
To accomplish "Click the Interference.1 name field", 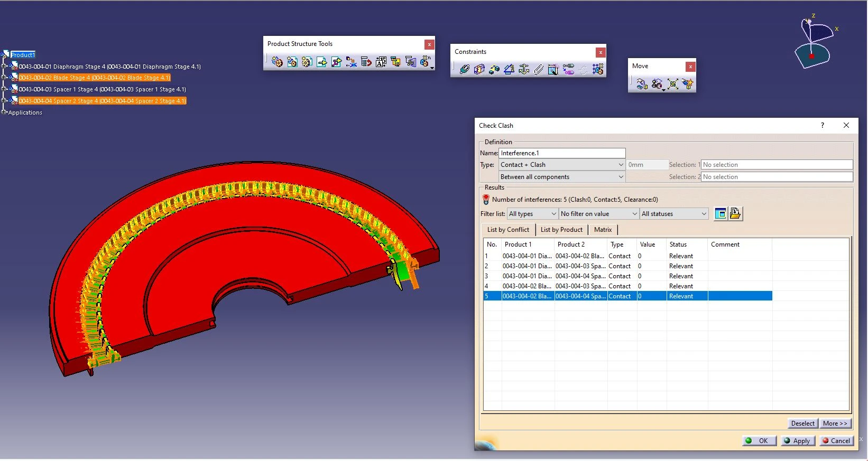I will [x=561, y=153].
